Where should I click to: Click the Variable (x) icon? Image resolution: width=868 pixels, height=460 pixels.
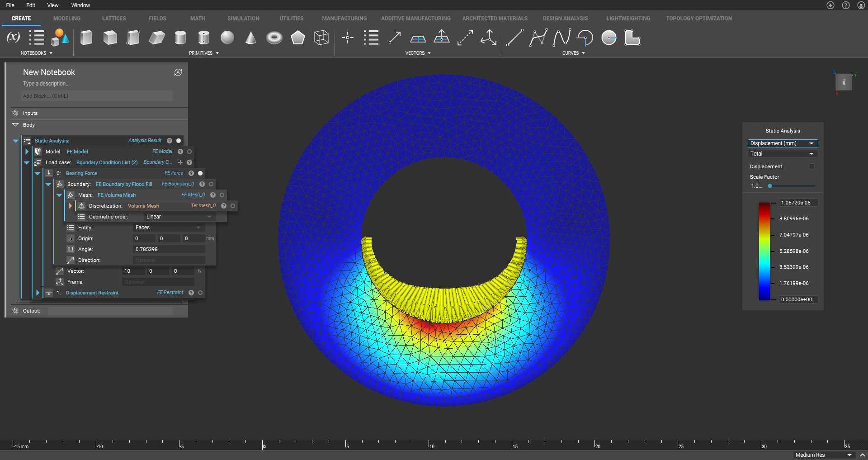click(13, 38)
